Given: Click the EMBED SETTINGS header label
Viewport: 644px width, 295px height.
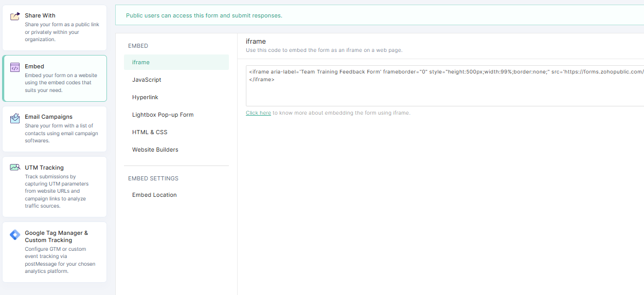Looking at the screenshot, I should 153,178.
